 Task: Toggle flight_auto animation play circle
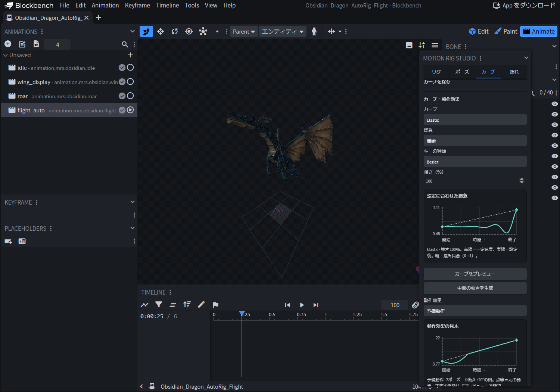click(x=130, y=110)
